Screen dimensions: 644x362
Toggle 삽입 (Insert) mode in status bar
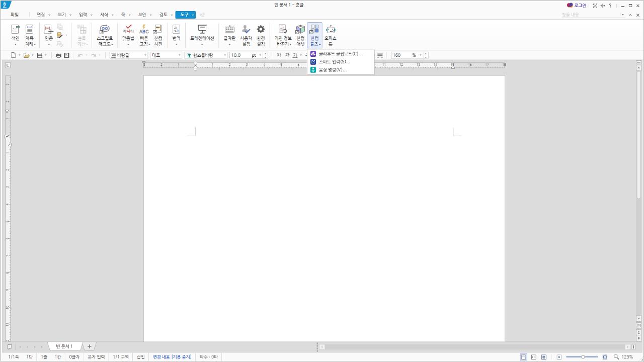[141, 357]
